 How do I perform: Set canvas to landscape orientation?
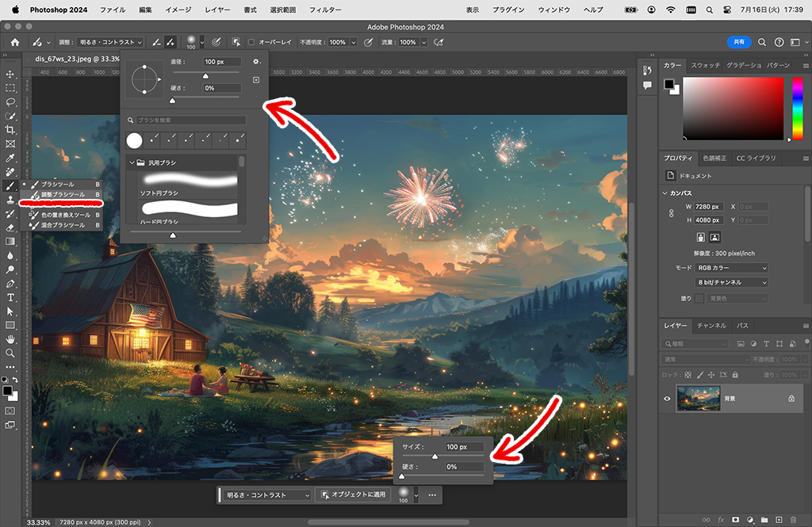click(x=714, y=237)
